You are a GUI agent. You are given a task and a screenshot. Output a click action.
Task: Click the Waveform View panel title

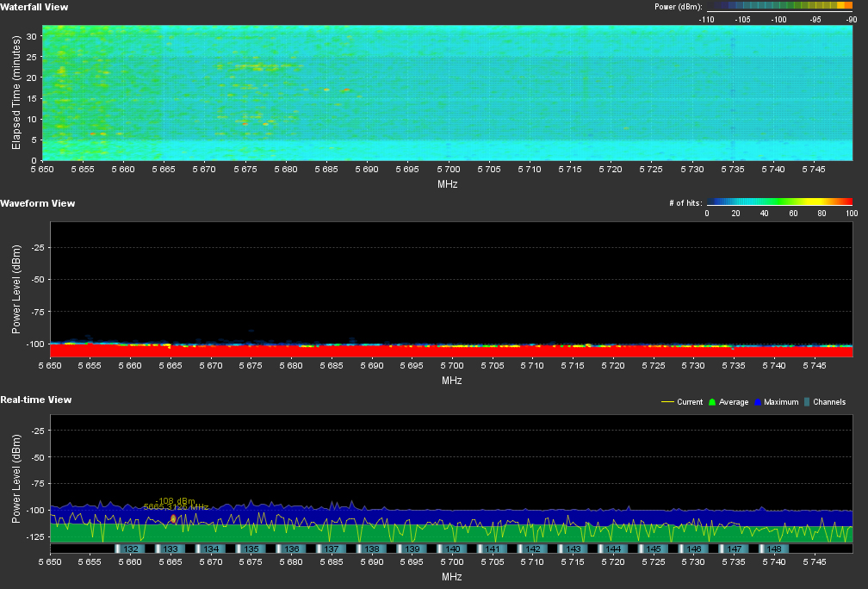click(37, 203)
